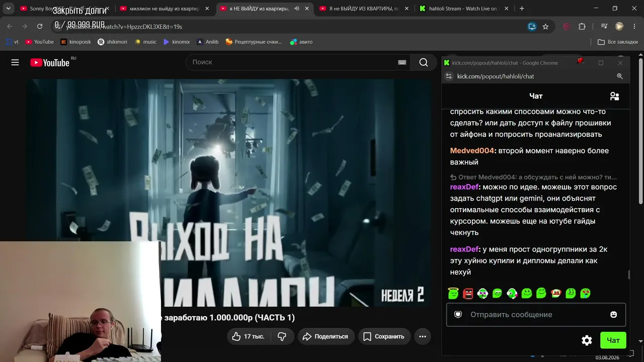Click the "Чат" header title in Kick popout
This screenshot has height=362, width=644.
tap(536, 96)
